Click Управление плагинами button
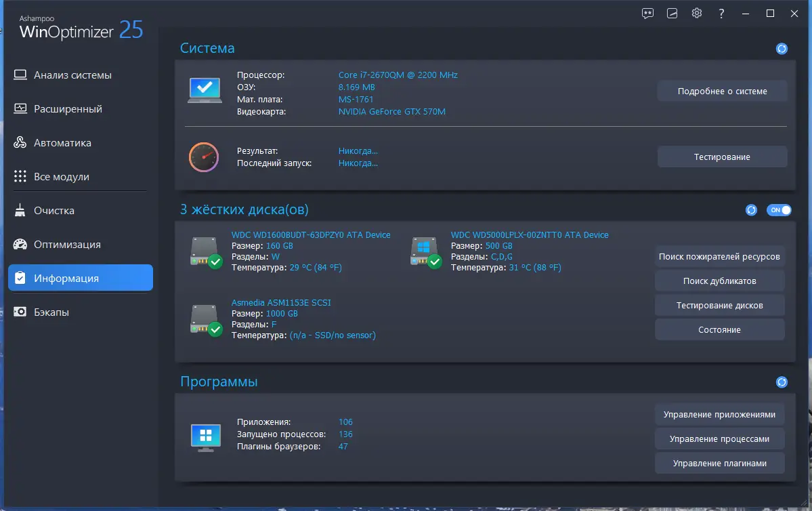The width and height of the screenshot is (812, 511). 719,464
